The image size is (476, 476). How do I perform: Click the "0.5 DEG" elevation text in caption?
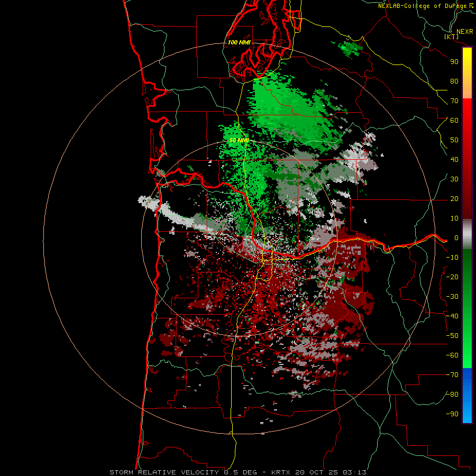[241, 472]
